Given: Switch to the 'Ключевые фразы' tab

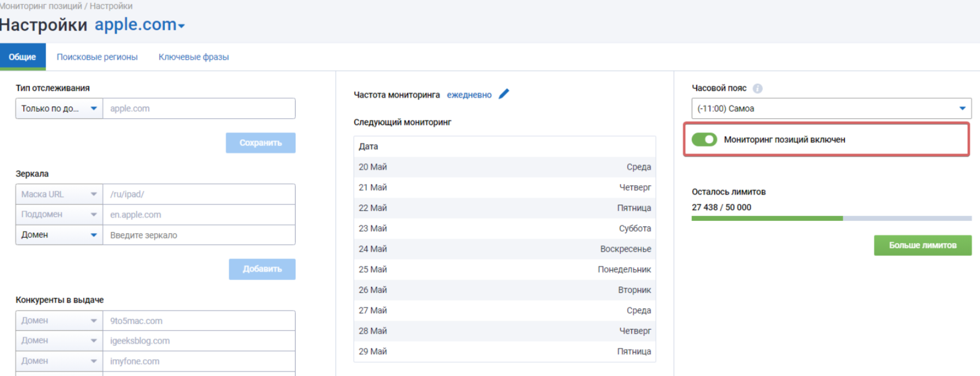Looking at the screenshot, I should coord(193,57).
